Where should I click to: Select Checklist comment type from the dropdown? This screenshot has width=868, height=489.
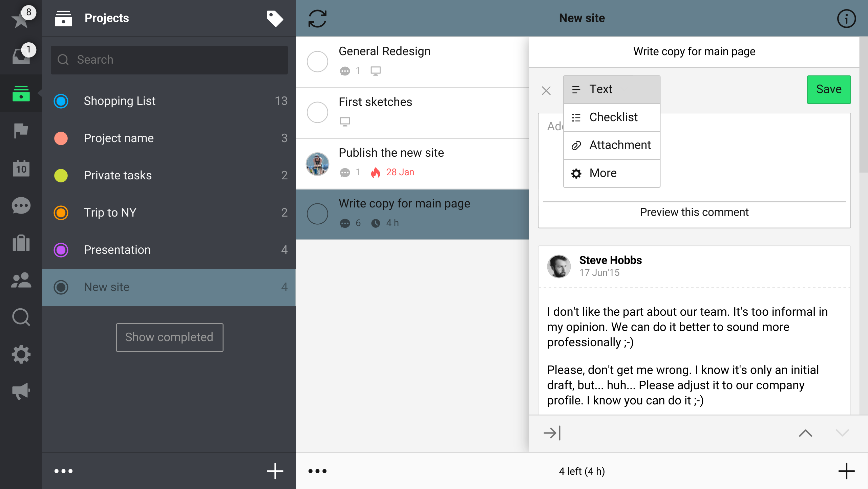click(x=612, y=117)
